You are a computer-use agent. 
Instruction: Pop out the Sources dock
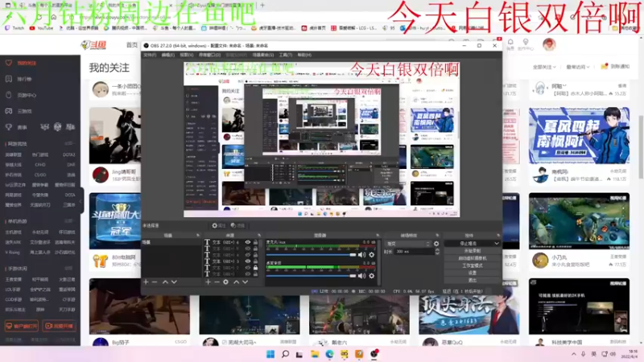(x=258, y=235)
